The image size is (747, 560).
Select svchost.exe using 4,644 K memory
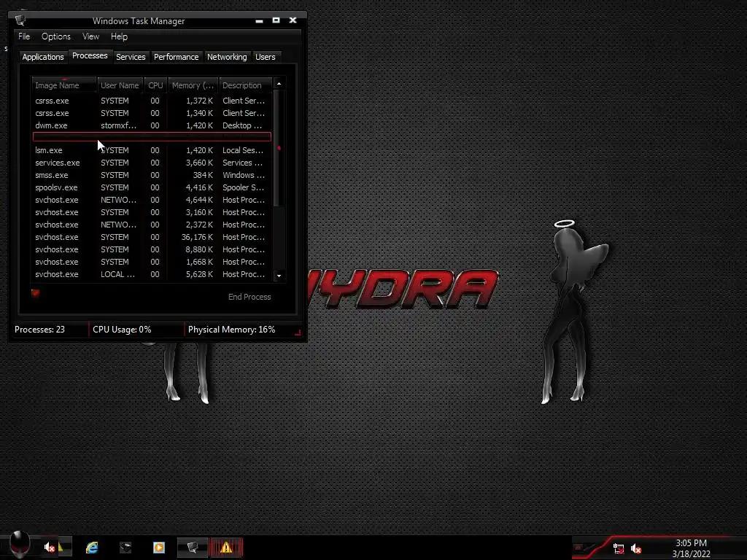click(x=152, y=200)
